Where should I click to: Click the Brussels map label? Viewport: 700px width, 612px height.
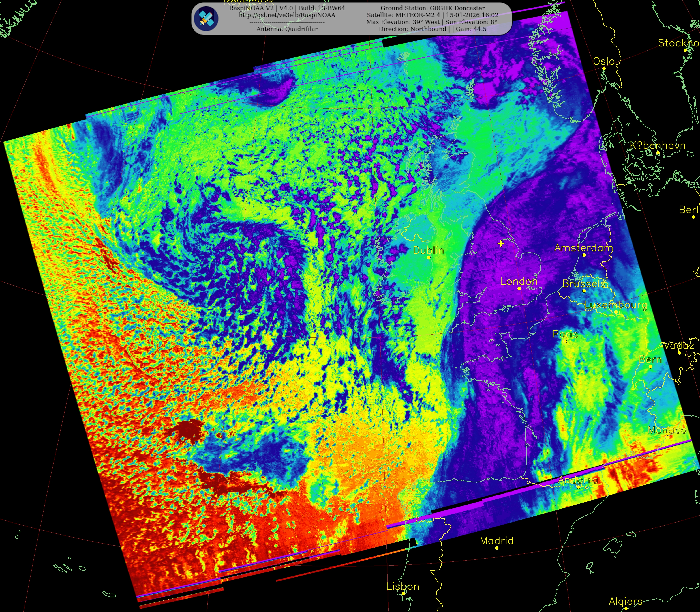[x=584, y=283]
